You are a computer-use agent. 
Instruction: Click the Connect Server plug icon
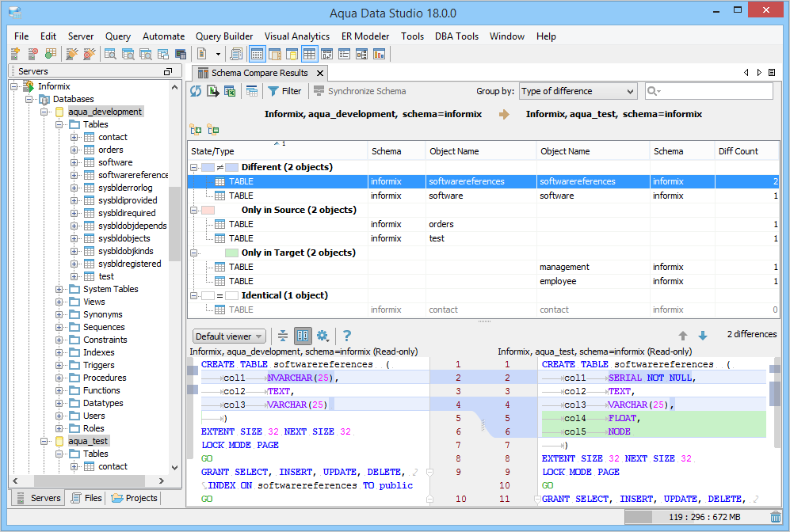tap(72, 54)
